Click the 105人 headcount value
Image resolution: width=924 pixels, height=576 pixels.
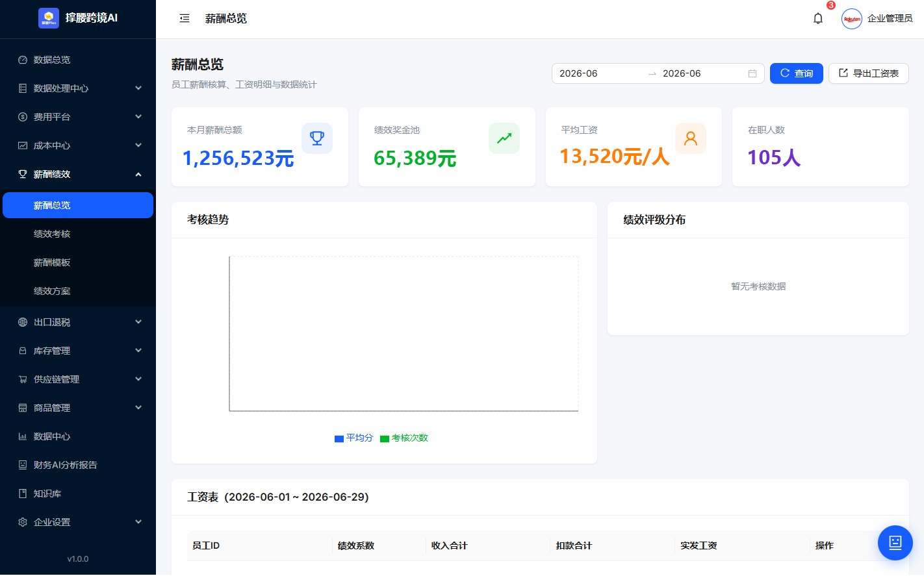pos(774,157)
